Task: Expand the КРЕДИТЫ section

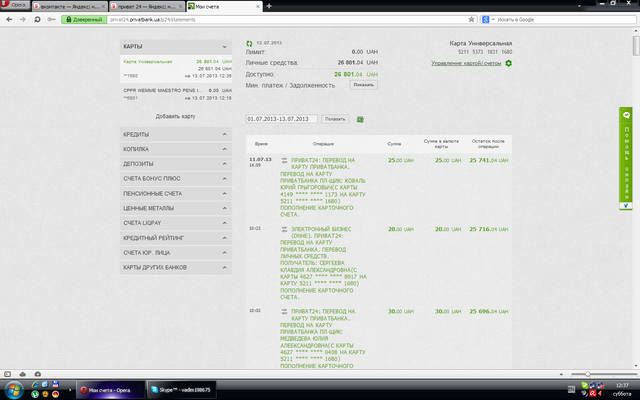Action: (x=176, y=134)
